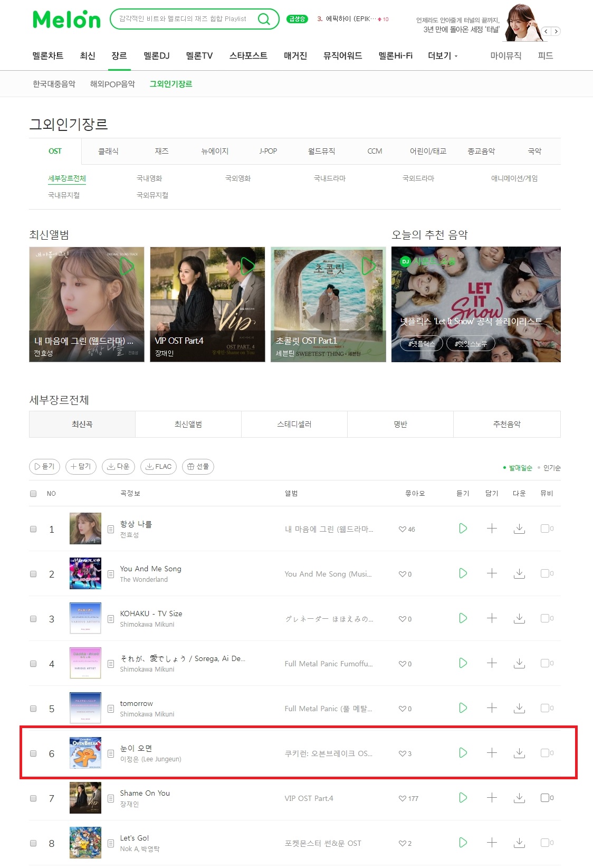Open lyrics icon for You And Me Song
The image size is (593, 868).
(111, 574)
